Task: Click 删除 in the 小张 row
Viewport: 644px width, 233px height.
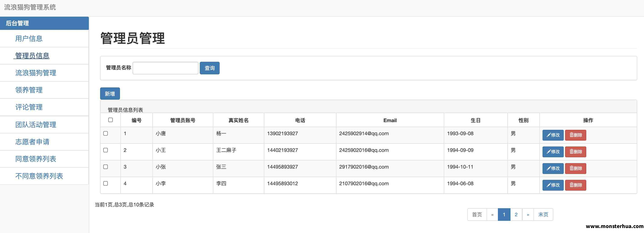Action: (575, 169)
